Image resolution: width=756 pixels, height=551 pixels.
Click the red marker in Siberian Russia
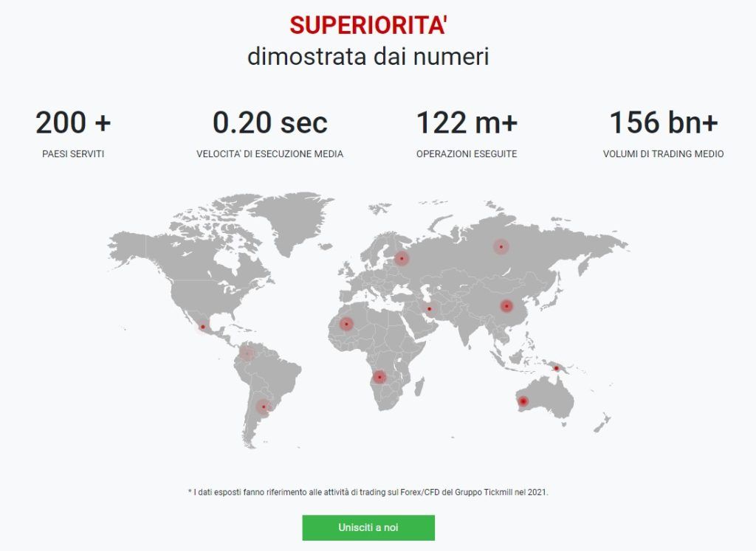coord(501,246)
